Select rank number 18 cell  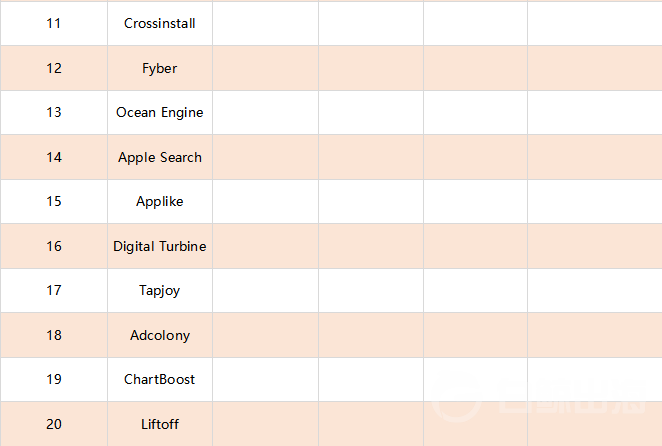pyautogui.click(x=54, y=335)
